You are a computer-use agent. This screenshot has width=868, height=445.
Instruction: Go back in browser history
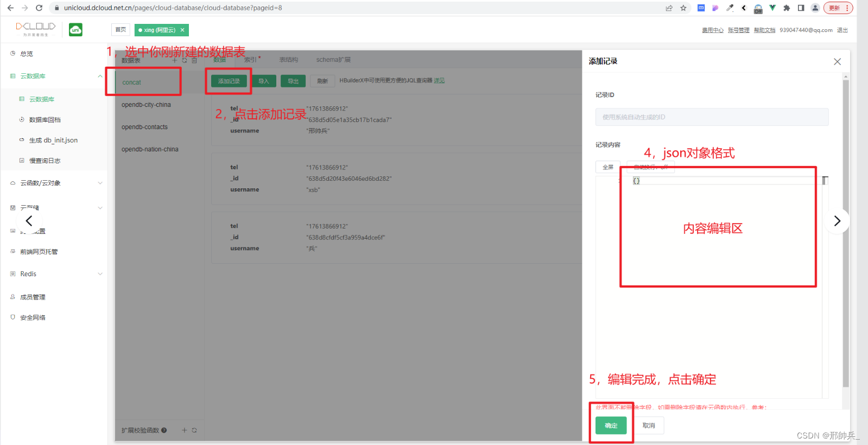click(10, 8)
